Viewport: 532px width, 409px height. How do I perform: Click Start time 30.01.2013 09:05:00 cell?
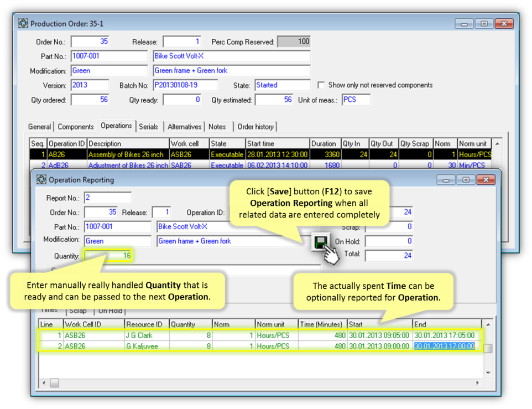[379, 335]
